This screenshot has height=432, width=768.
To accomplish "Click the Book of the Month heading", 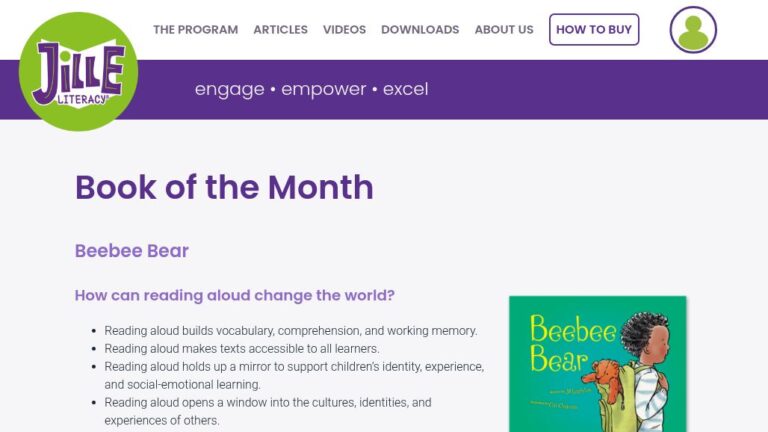I will pyautogui.click(x=224, y=187).
